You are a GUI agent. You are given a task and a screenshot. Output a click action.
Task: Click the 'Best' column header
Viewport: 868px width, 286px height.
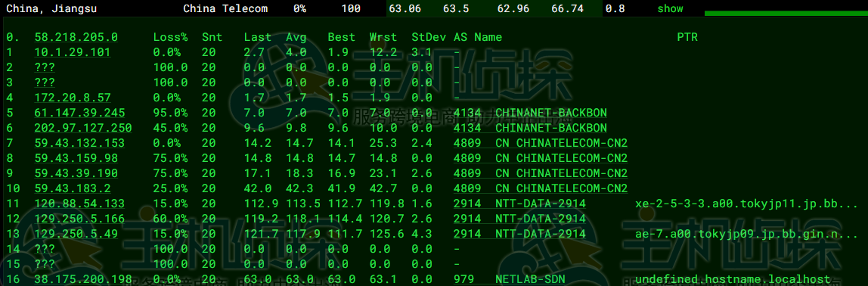click(x=342, y=37)
